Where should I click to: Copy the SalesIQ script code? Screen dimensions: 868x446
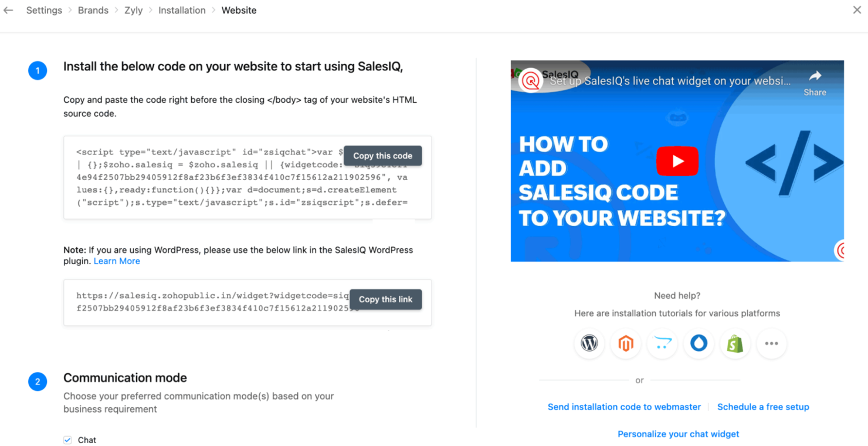pos(382,155)
